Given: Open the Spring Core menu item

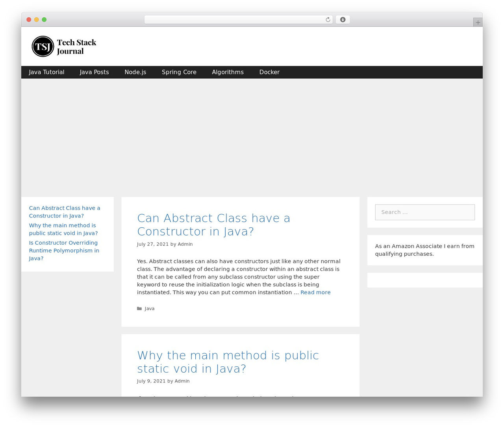Looking at the screenshot, I should point(179,72).
